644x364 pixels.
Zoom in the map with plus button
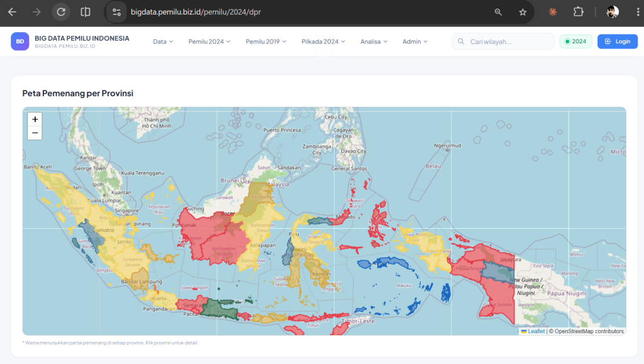(x=35, y=119)
